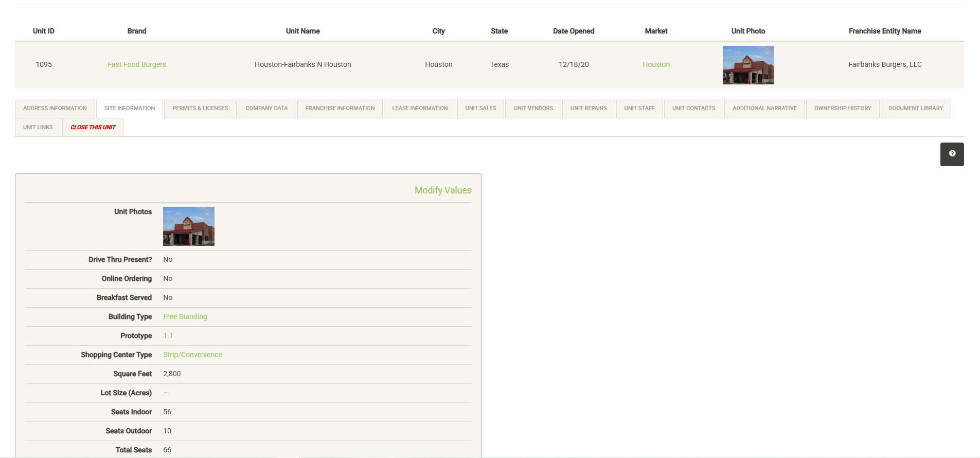The height and width of the screenshot is (458, 980).
Task: Open the Unit Staff tab
Action: [639, 109]
